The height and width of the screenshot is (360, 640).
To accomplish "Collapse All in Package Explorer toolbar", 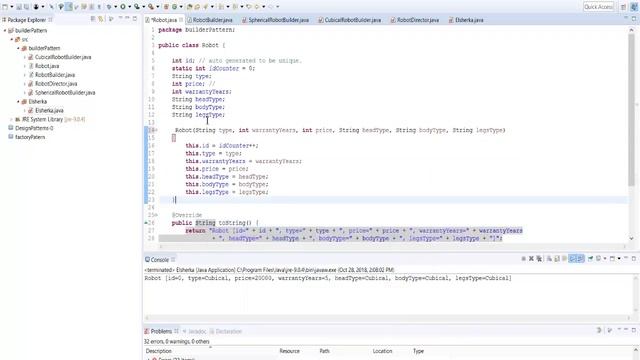I will (x=93, y=19).
